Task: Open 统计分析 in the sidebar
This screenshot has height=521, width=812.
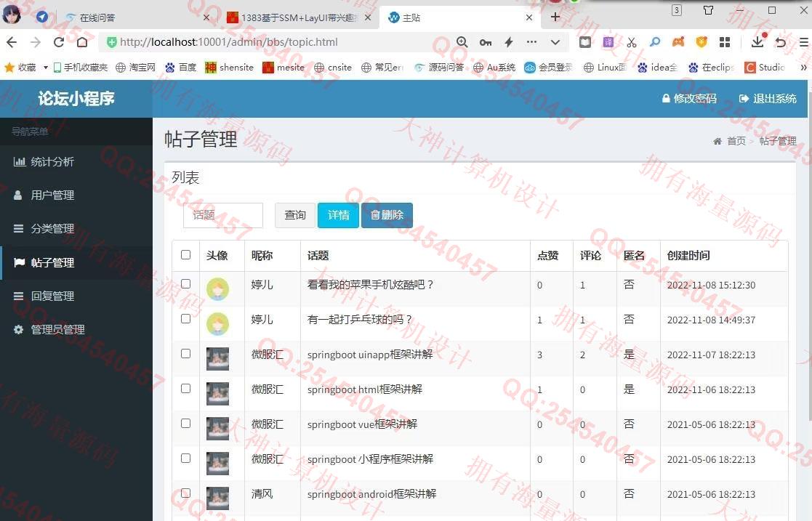Action: point(76,161)
